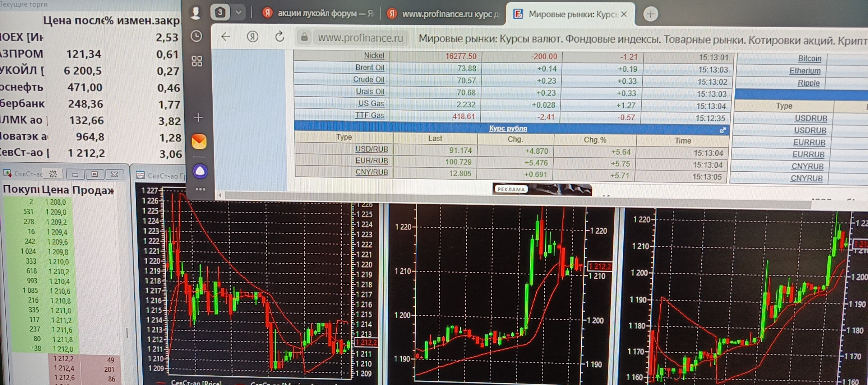The height and width of the screenshot is (385, 868).
Task: Open the EUR/RUB rate link
Action: tap(371, 161)
